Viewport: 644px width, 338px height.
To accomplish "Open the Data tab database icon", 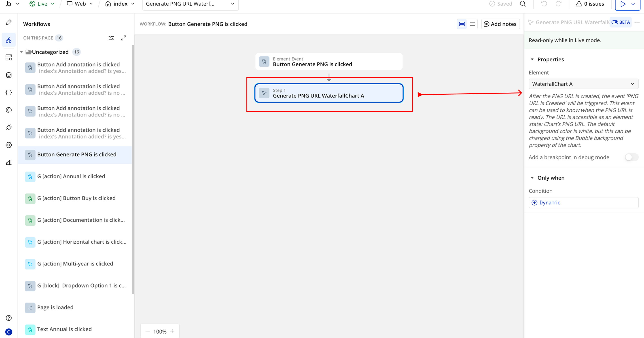I will 9,75.
